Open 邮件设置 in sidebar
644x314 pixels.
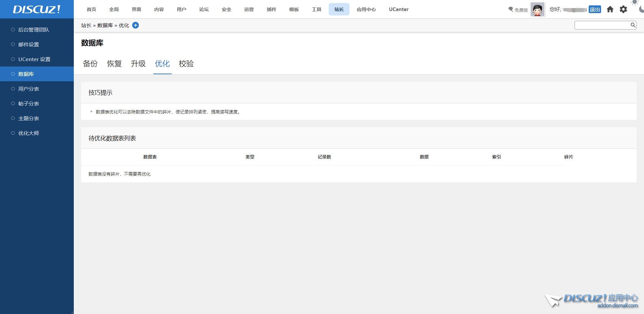pyautogui.click(x=37, y=44)
